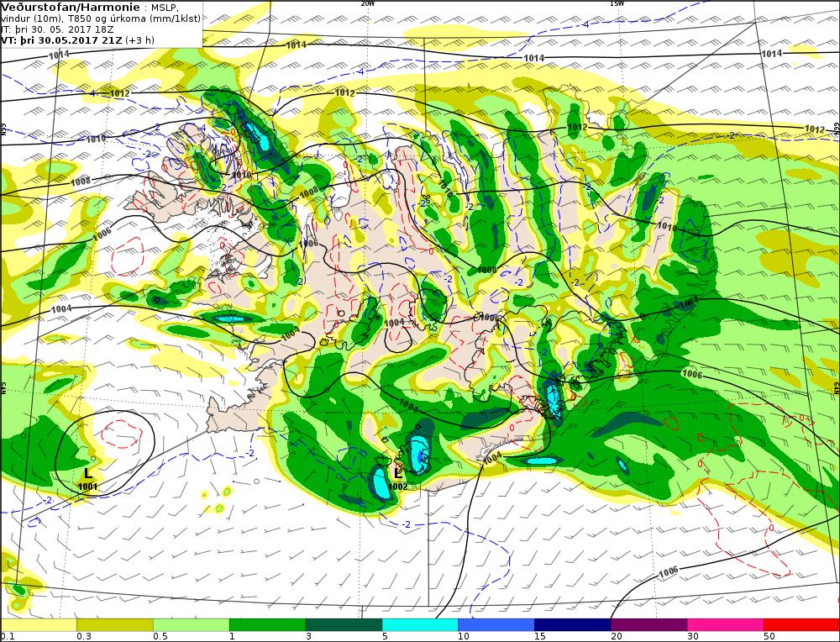Click the "20W" longitude label at top
This screenshot has width=840, height=642.
(x=367, y=3)
